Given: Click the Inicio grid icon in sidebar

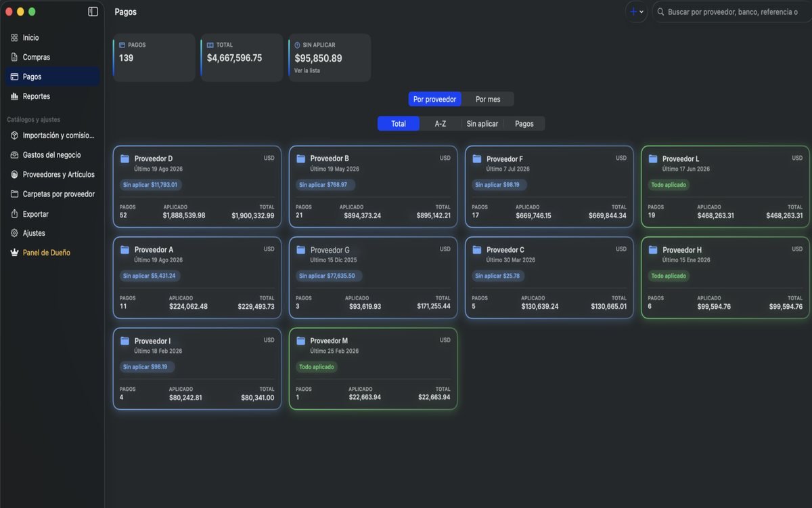Looking at the screenshot, I should click(14, 38).
